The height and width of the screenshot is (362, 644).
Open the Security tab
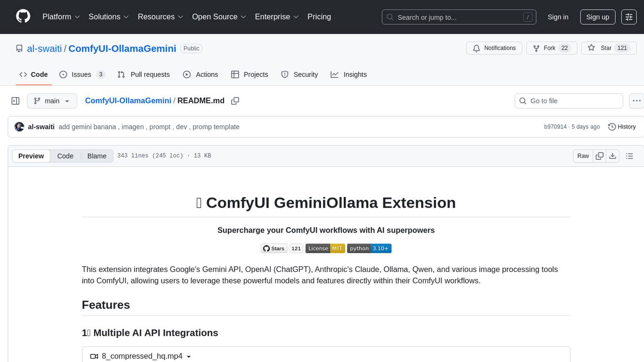(299, 74)
